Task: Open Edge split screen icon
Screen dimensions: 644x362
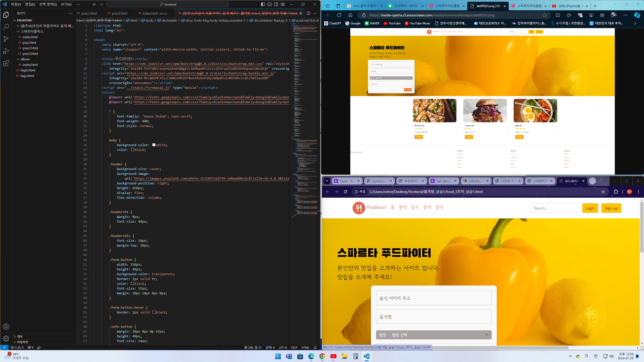Action: click(558, 15)
